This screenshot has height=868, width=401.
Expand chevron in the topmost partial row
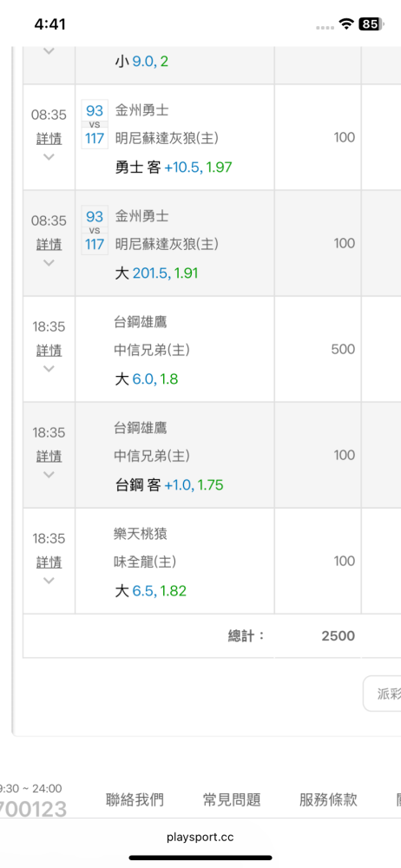tap(49, 51)
